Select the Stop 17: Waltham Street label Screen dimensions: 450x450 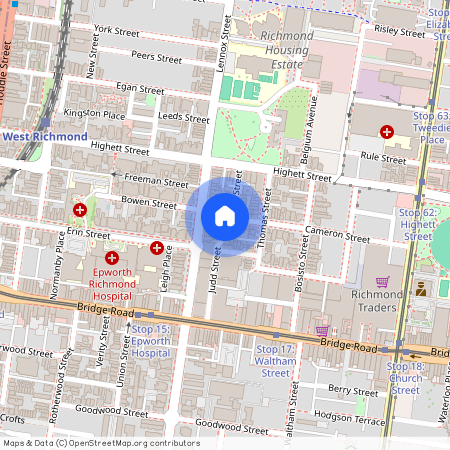(275, 361)
